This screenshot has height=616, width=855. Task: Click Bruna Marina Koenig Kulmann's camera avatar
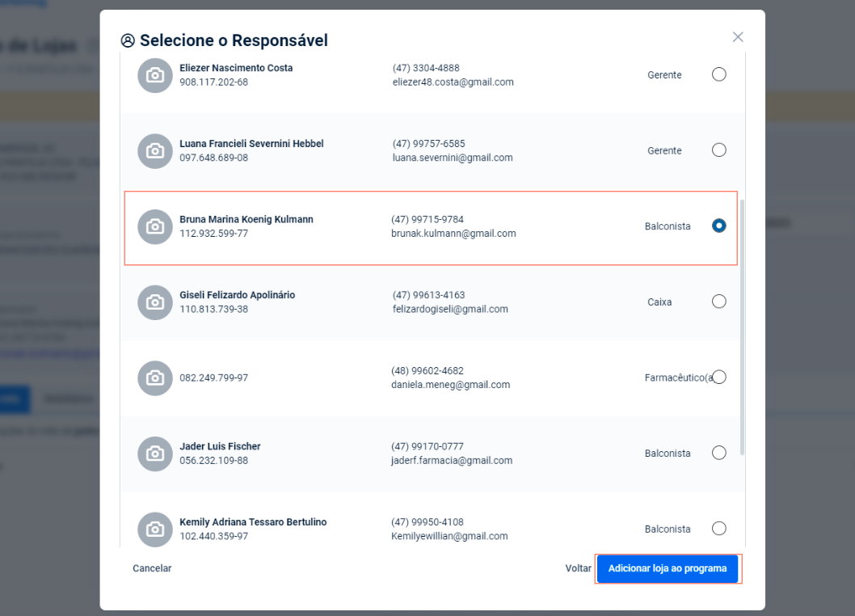pos(155,226)
